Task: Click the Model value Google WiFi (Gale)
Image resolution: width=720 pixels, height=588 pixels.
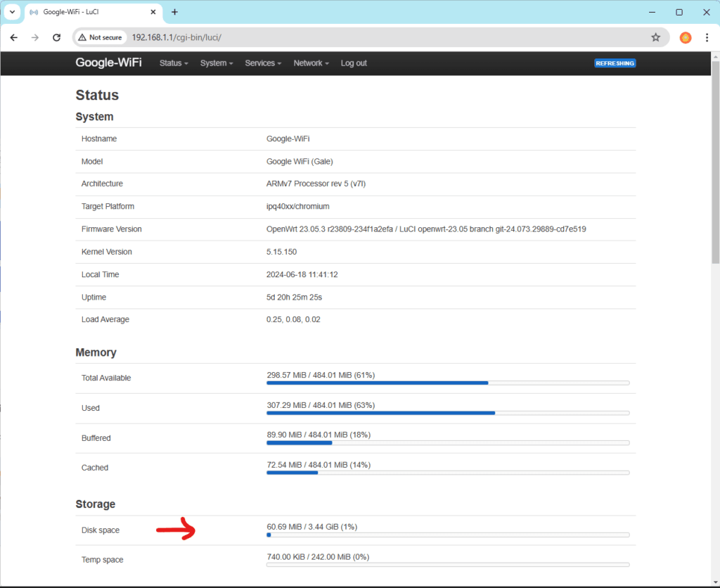Action: [x=300, y=162]
